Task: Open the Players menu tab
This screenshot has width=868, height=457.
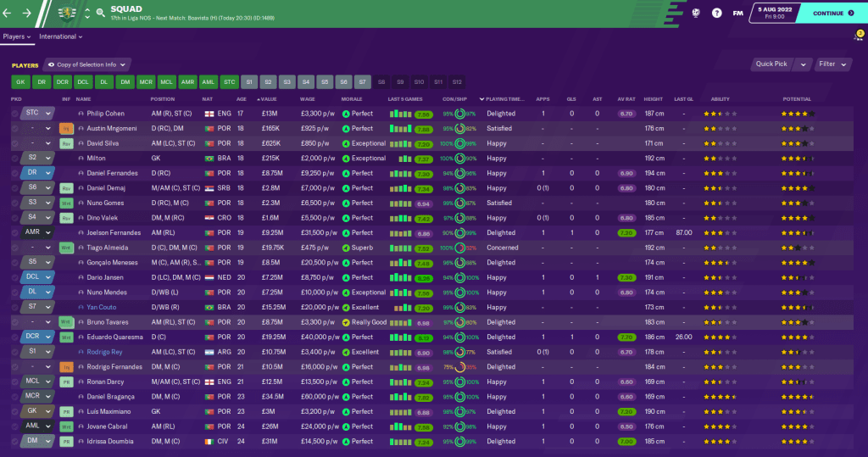Action: 17,36
